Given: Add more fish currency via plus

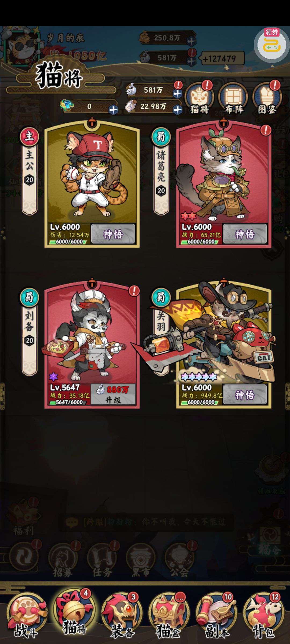Looking at the screenshot, I should (177, 94).
